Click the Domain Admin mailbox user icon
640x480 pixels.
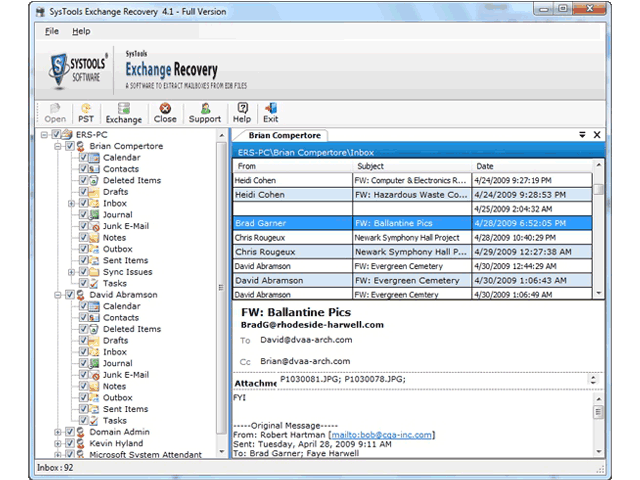81,432
